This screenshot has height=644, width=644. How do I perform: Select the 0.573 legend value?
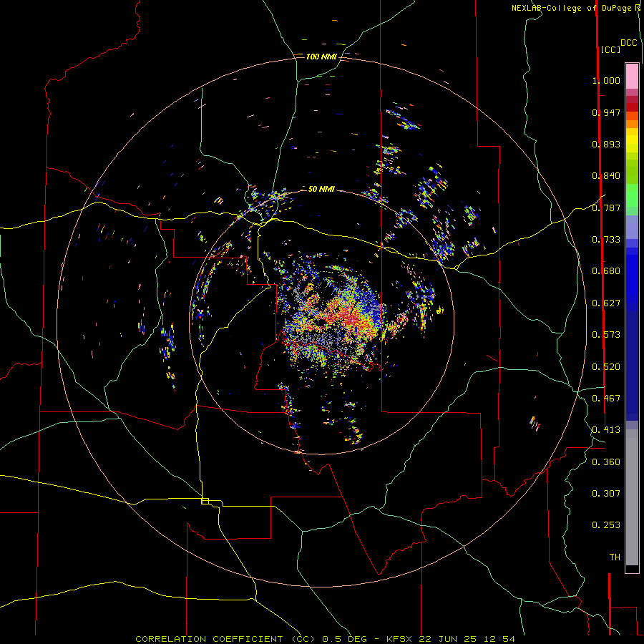(x=606, y=335)
